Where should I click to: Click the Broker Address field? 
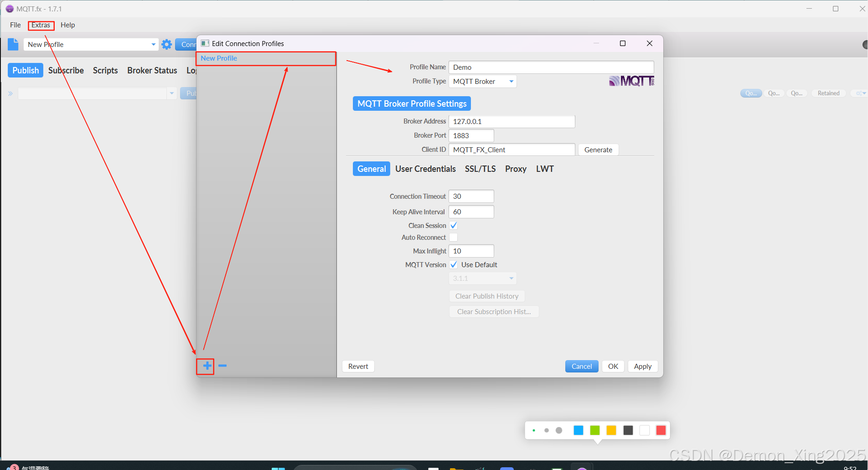point(512,122)
